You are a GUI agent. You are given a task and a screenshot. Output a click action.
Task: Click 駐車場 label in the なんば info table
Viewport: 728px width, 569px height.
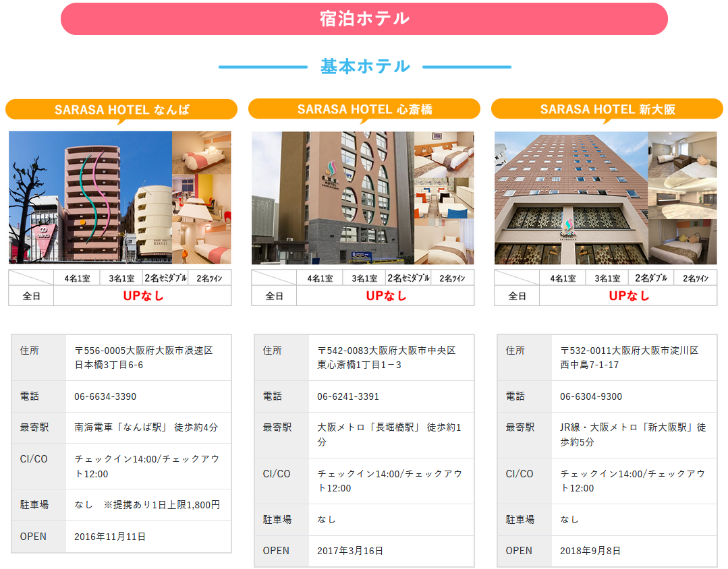(34, 504)
